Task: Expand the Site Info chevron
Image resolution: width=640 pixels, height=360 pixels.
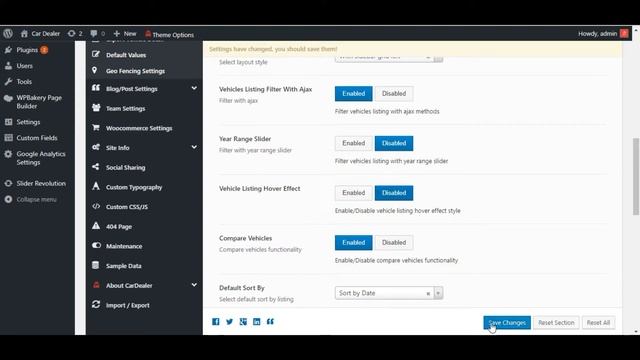Action: click(194, 147)
